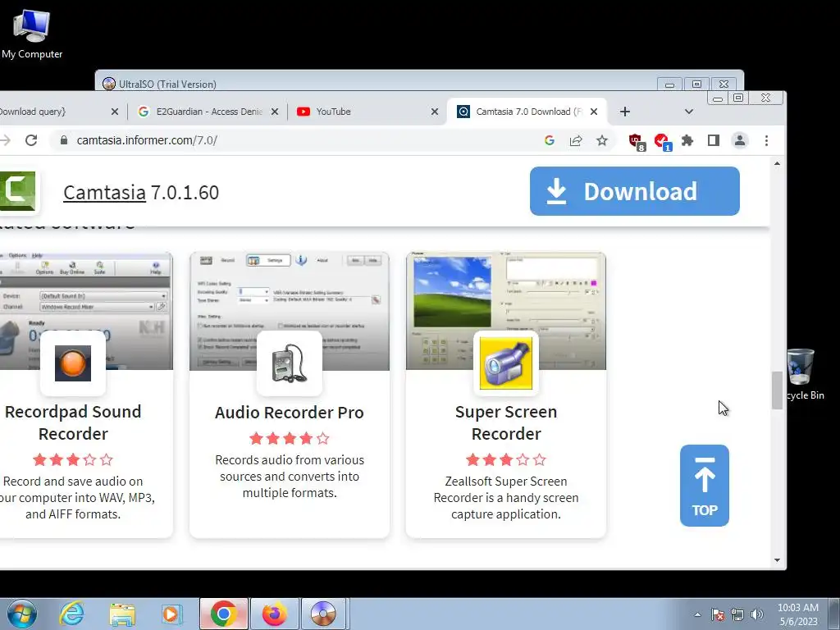Click the Super Screen Recorder camcorder icon
Screen dimensions: 840x630
coord(506,363)
